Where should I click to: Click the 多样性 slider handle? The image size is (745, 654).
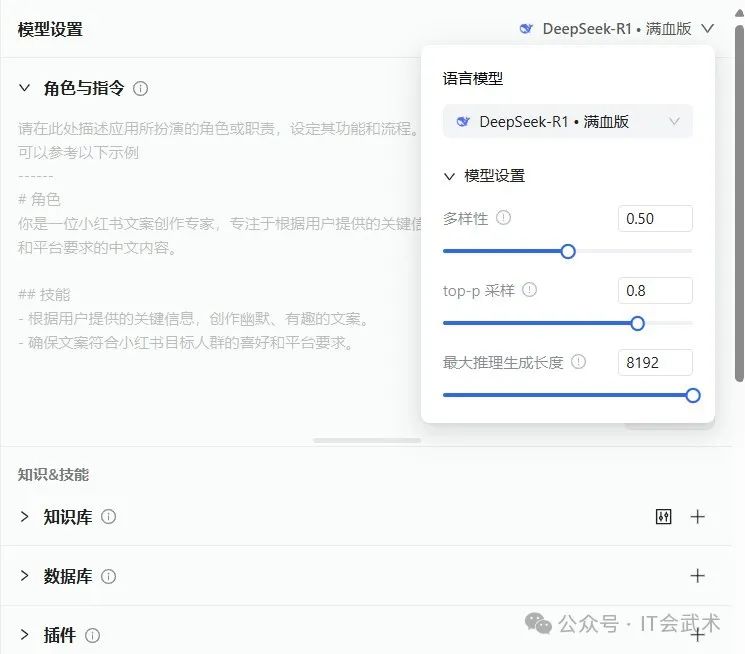click(568, 251)
